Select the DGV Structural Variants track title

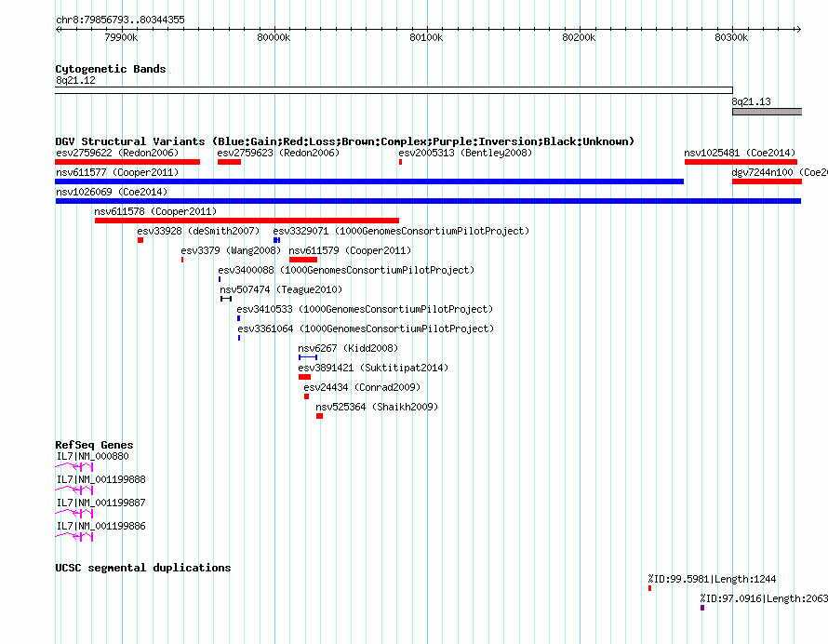[345, 141]
